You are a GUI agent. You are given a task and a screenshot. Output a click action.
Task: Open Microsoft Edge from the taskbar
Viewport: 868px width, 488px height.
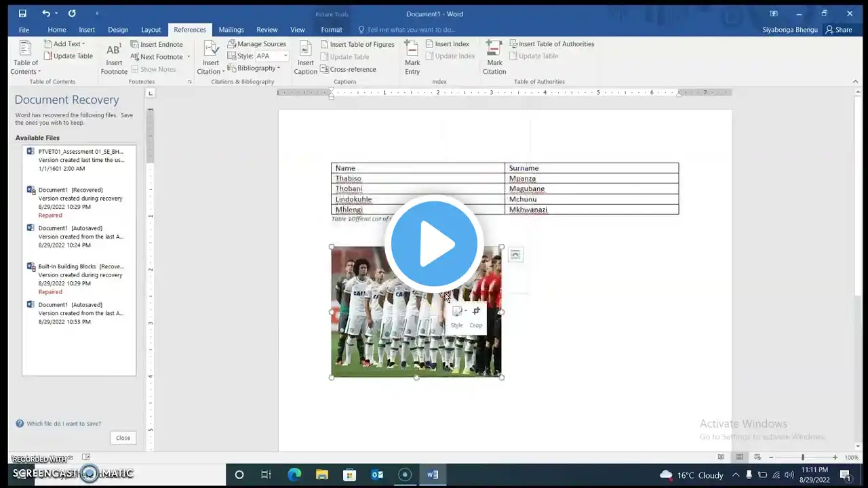pos(294,474)
